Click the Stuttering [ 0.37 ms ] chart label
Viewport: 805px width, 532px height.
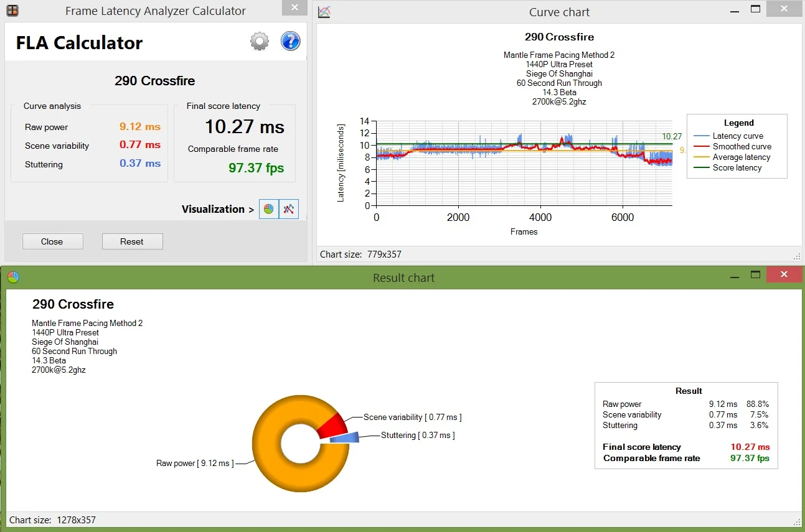pyautogui.click(x=418, y=435)
